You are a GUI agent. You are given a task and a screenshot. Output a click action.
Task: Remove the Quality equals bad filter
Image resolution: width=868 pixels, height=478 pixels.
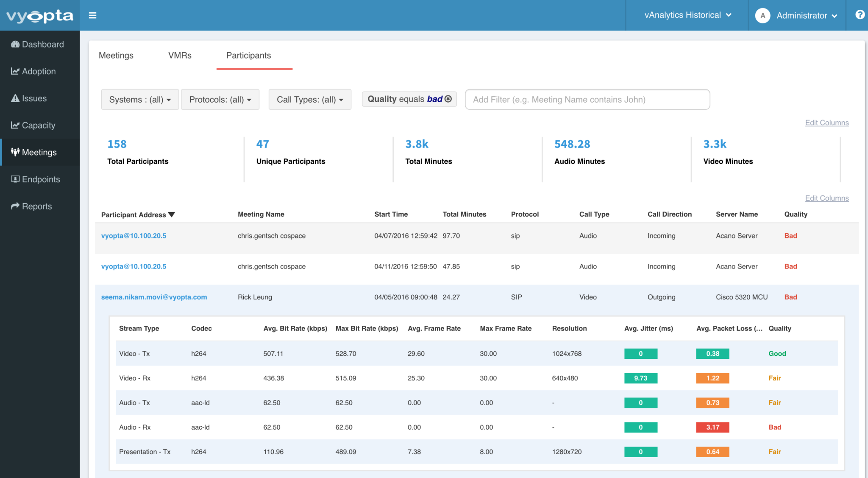tap(448, 99)
